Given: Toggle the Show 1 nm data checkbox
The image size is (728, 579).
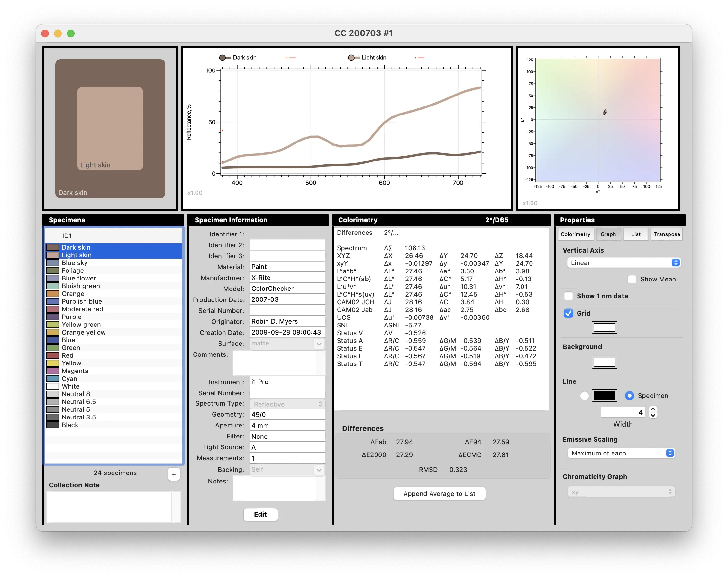Looking at the screenshot, I should pos(569,296).
